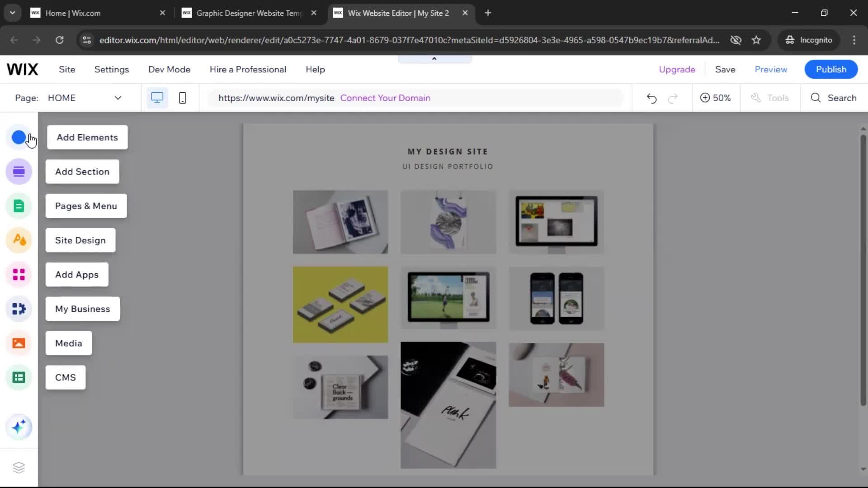Screen dimensions: 868x488
Task: Open the 50% zoom control
Action: [716, 98]
